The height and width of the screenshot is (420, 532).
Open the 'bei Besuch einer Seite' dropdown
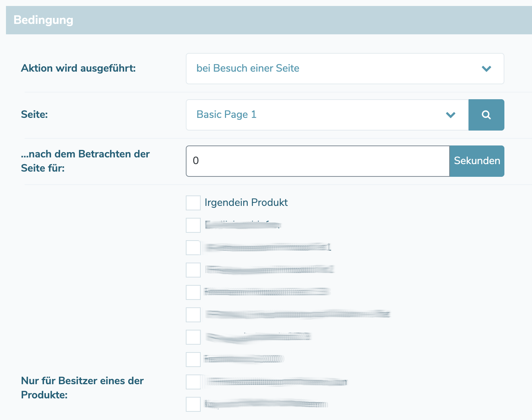pyautogui.click(x=345, y=69)
